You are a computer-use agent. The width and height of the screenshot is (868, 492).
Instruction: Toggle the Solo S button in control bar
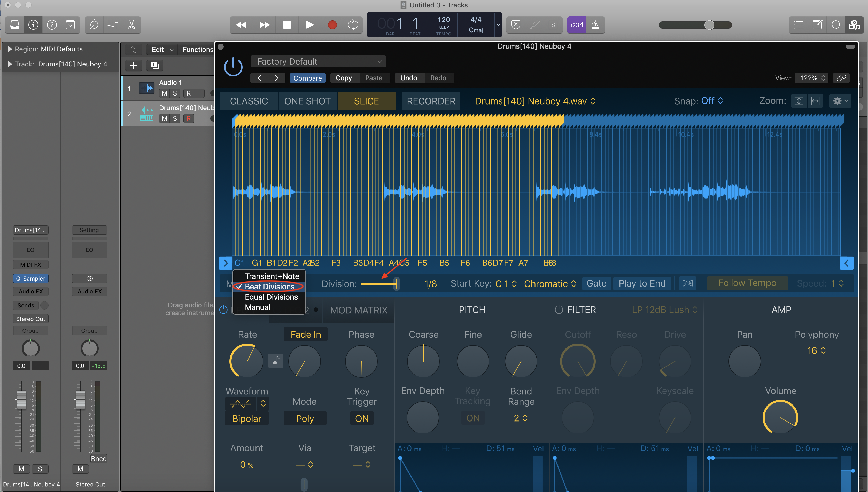coord(553,25)
